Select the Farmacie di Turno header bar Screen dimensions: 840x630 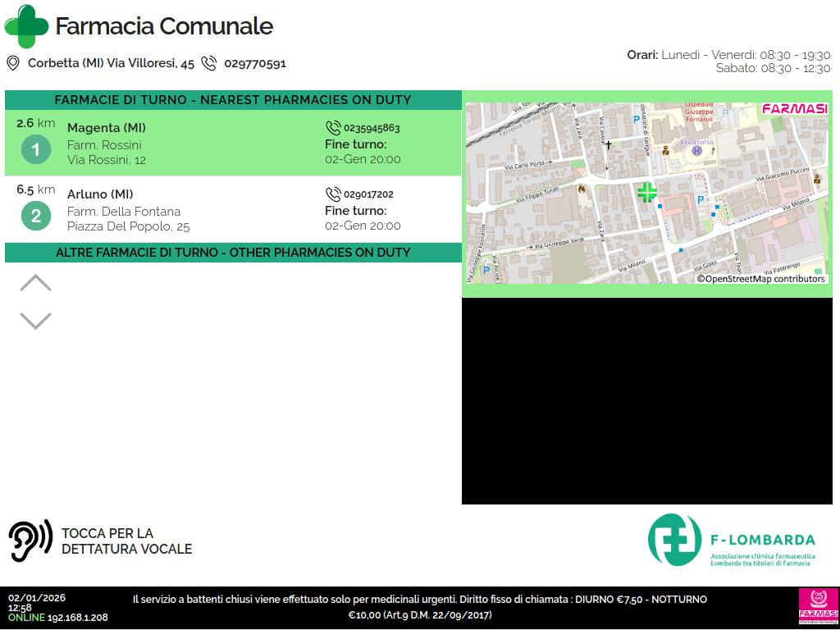(233, 100)
